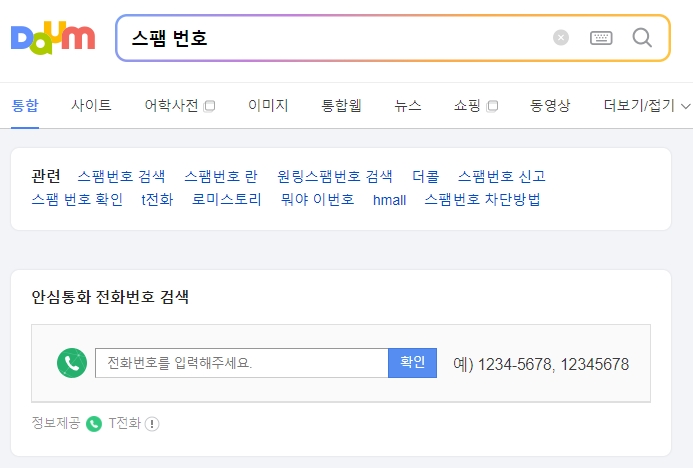Open the T전화 provider link
Image resolution: width=693 pixels, height=468 pixels.
click(x=125, y=423)
